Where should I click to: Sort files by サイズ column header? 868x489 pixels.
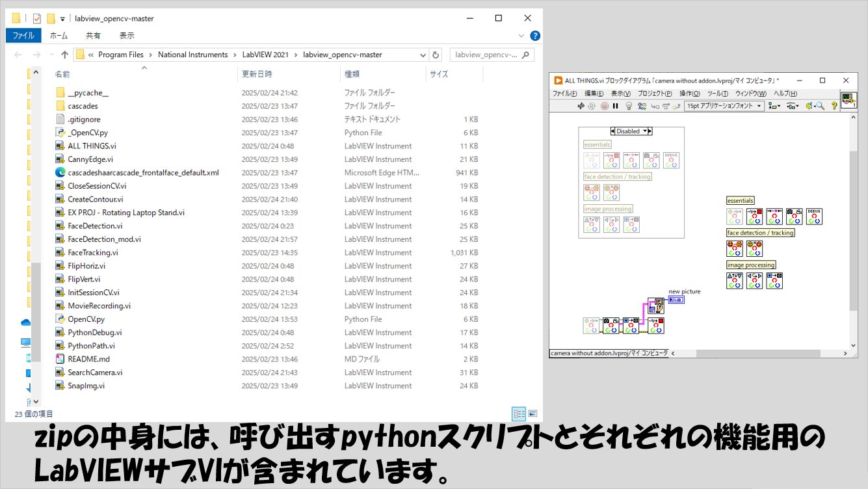point(439,74)
